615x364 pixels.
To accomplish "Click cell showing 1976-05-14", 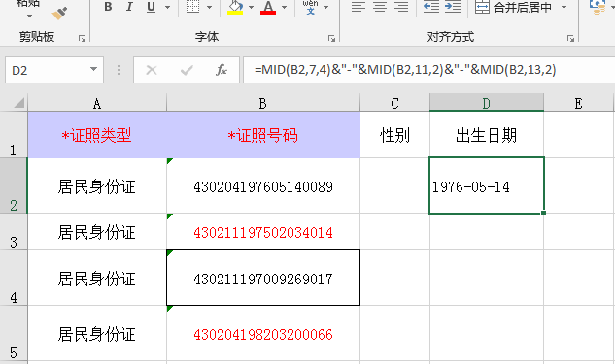I will pos(487,186).
